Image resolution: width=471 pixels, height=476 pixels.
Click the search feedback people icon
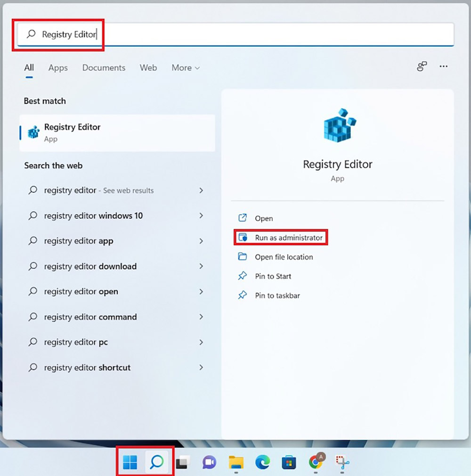tap(422, 66)
